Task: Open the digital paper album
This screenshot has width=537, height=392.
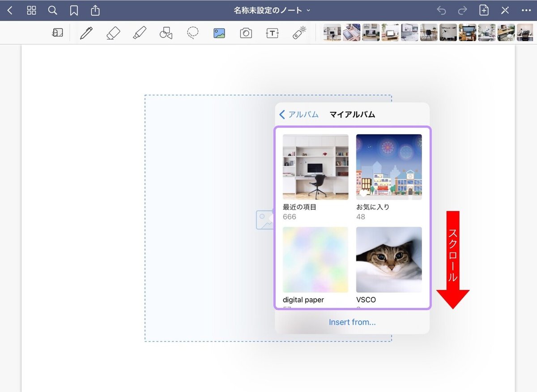Action: pos(315,260)
